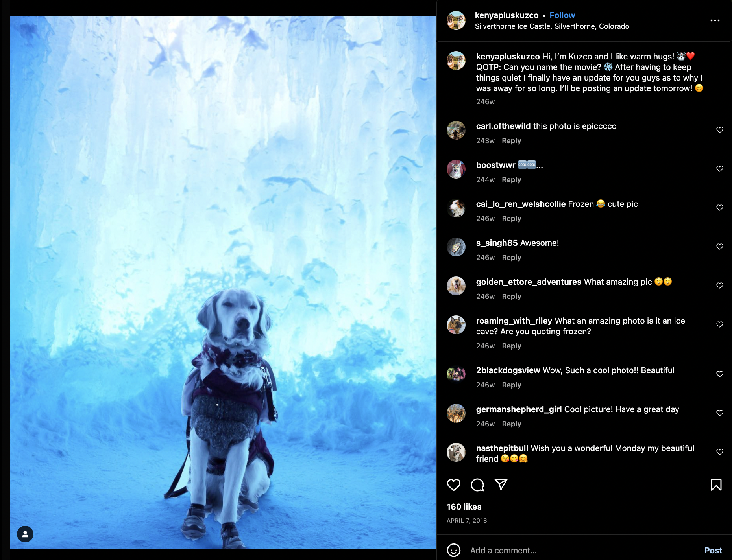Like boostwwr's comment heart
732x560 pixels.
pyautogui.click(x=720, y=169)
